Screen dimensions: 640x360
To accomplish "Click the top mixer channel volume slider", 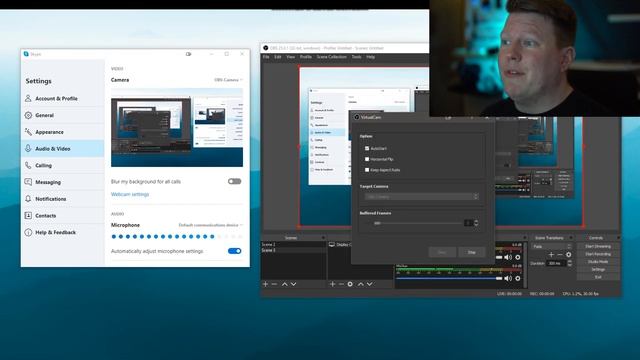I will tap(499, 257).
